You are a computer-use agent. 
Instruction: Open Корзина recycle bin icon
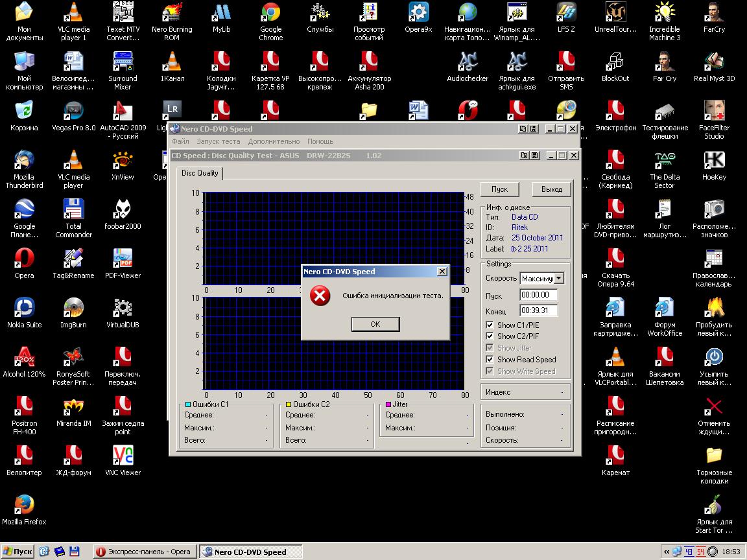coord(24,116)
